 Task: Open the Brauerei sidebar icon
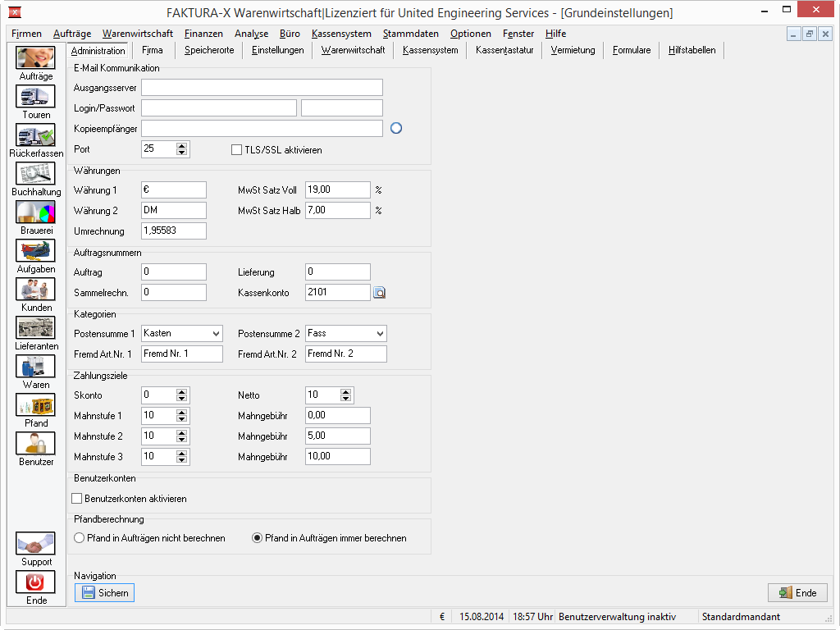(35, 212)
